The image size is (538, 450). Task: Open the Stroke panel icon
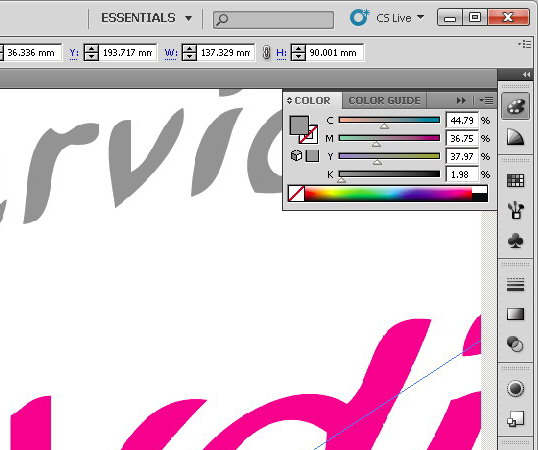[x=515, y=284]
